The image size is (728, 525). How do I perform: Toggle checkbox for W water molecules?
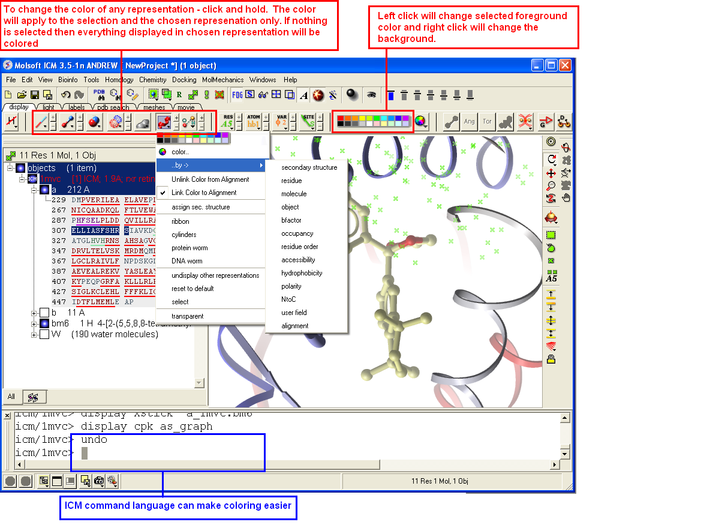click(x=44, y=334)
